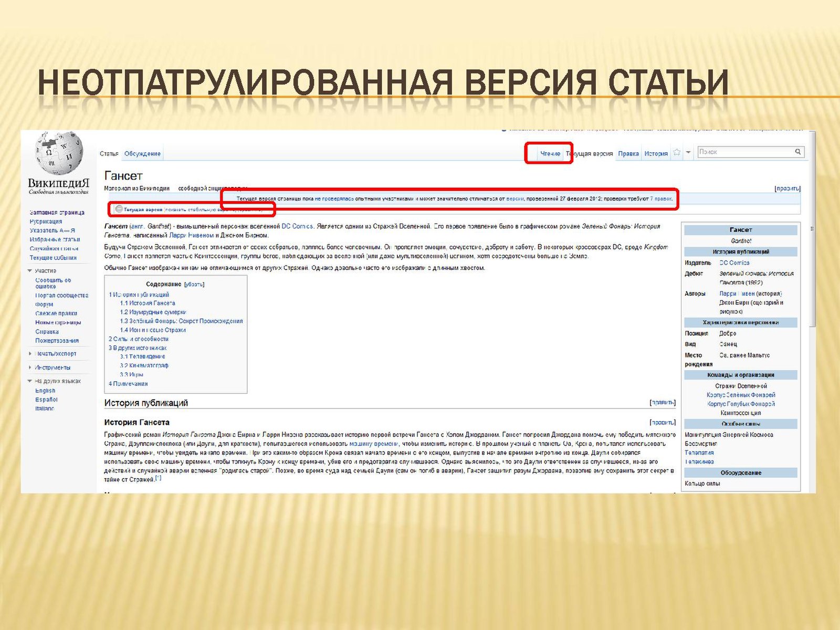Switch to the Español language version

click(46, 400)
